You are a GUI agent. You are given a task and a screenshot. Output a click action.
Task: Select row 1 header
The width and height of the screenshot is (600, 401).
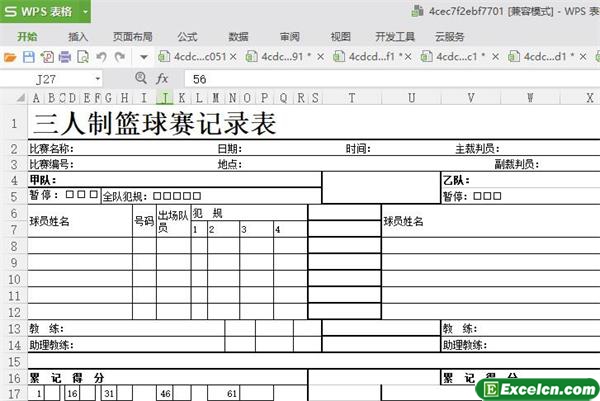click(x=14, y=123)
